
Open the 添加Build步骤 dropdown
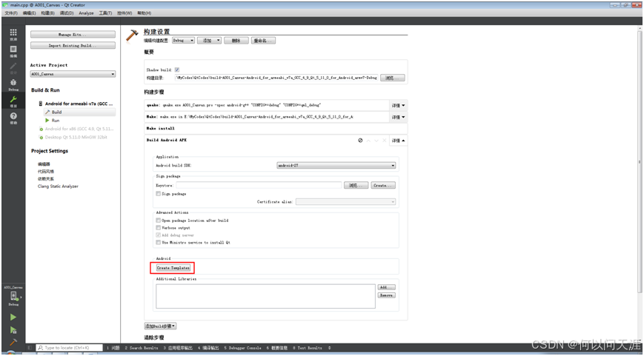coord(160,326)
